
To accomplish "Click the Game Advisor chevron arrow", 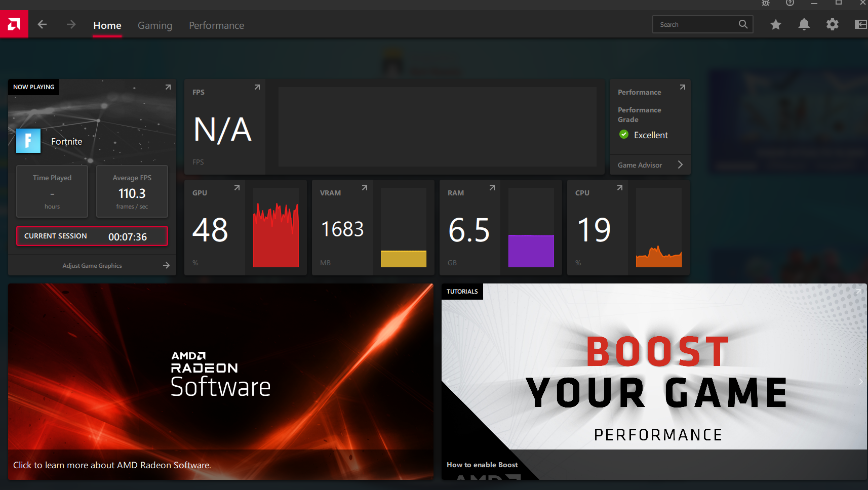I will [x=680, y=165].
